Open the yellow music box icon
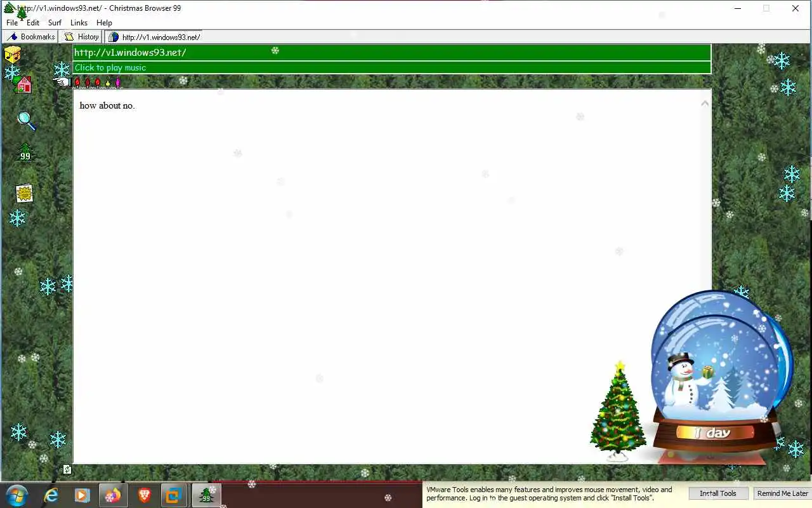 point(13,55)
